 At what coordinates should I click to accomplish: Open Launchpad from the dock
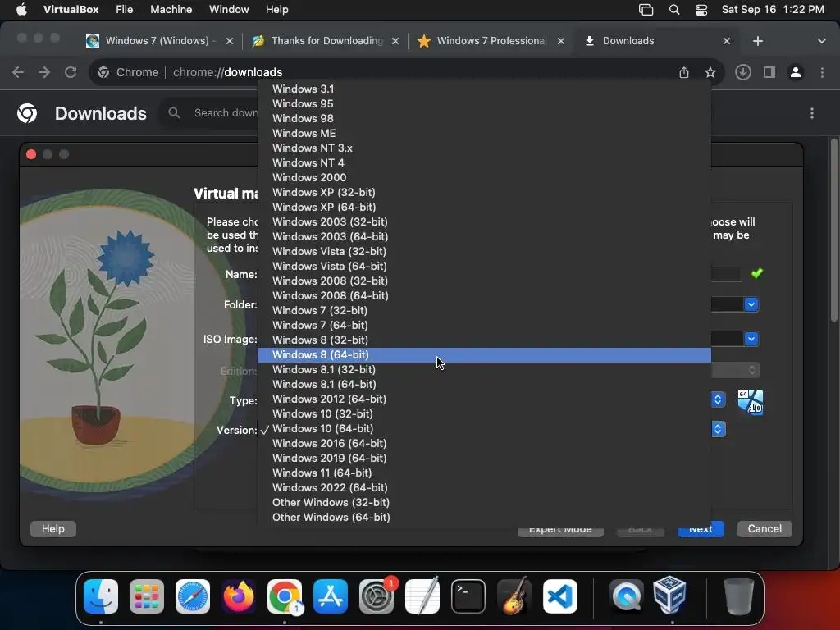[x=147, y=596]
